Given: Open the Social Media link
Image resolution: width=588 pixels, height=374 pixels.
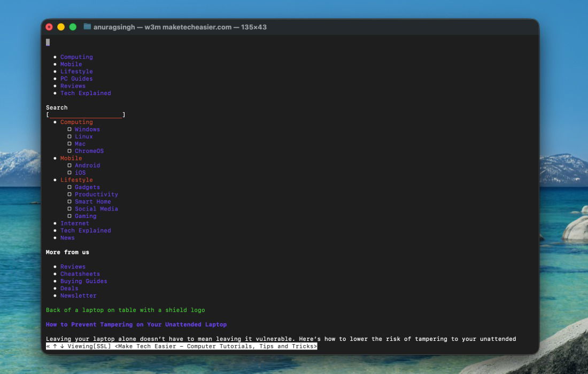Looking at the screenshot, I should pyautogui.click(x=96, y=209).
